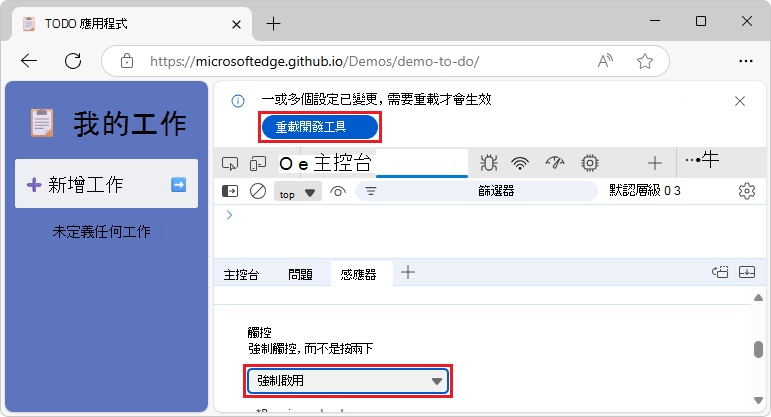Activate the Inspect element tool
This screenshot has width=771, height=417.
click(x=230, y=163)
